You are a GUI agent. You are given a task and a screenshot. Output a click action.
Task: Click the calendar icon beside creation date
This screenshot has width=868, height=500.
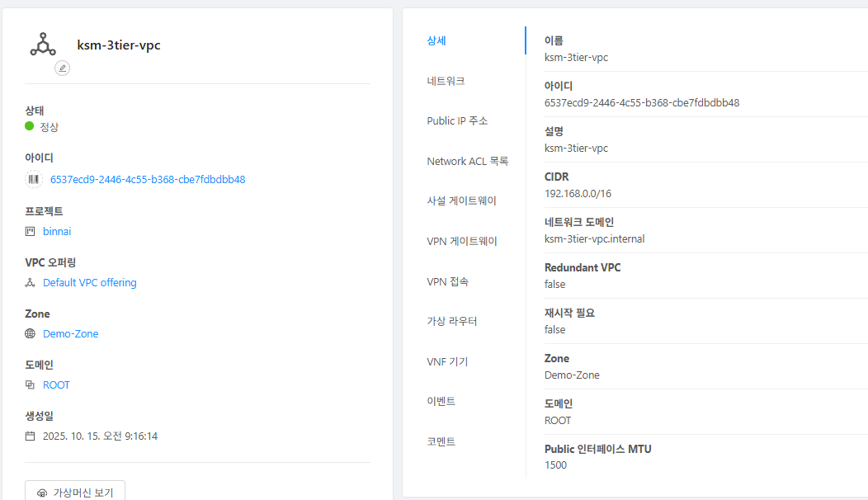point(31,436)
